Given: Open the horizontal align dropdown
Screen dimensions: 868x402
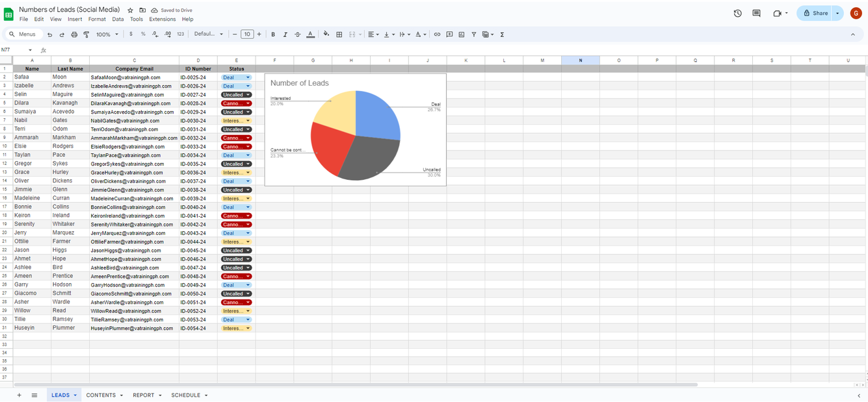Looking at the screenshot, I should [373, 34].
